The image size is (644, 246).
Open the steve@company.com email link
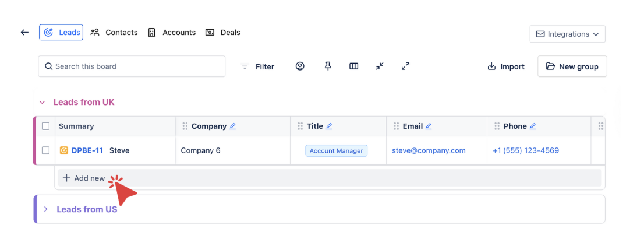tap(429, 151)
